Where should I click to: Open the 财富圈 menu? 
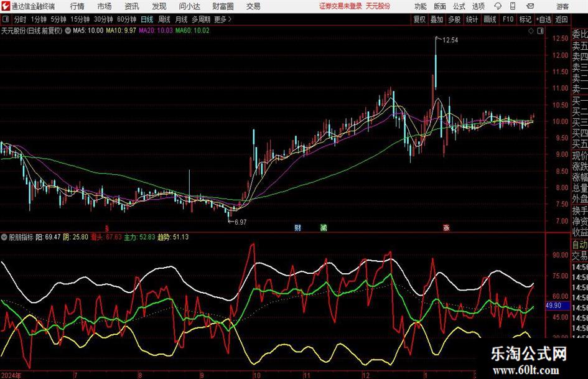[223, 6]
